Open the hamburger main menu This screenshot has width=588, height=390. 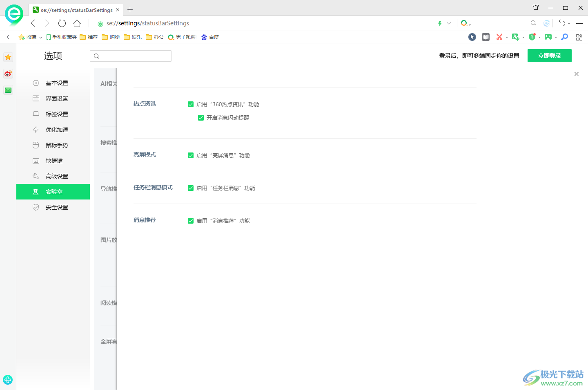click(x=579, y=23)
